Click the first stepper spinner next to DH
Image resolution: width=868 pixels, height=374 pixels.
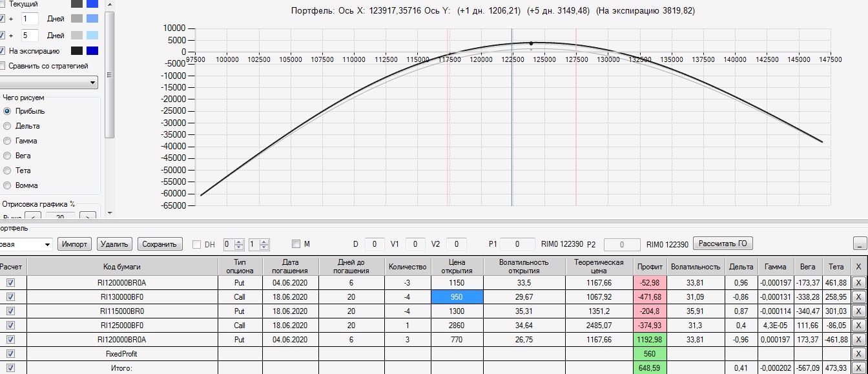pos(234,244)
